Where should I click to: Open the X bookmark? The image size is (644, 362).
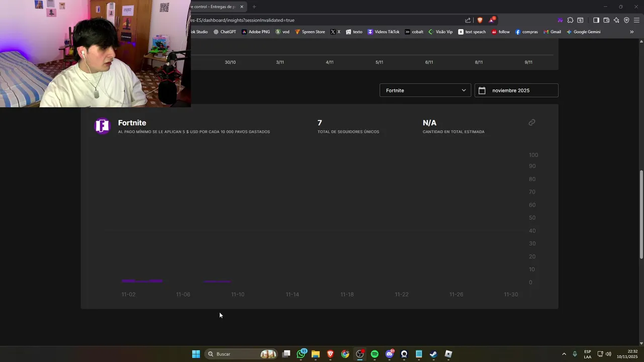point(335,32)
